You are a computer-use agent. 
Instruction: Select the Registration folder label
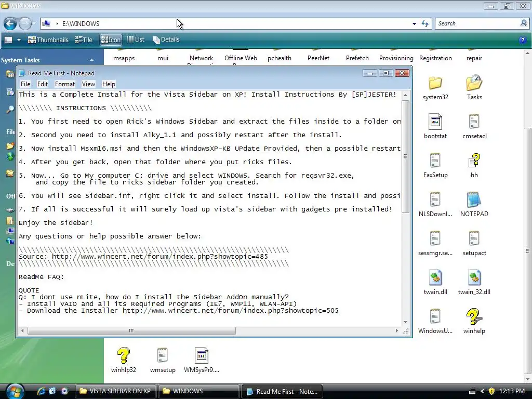(x=435, y=58)
